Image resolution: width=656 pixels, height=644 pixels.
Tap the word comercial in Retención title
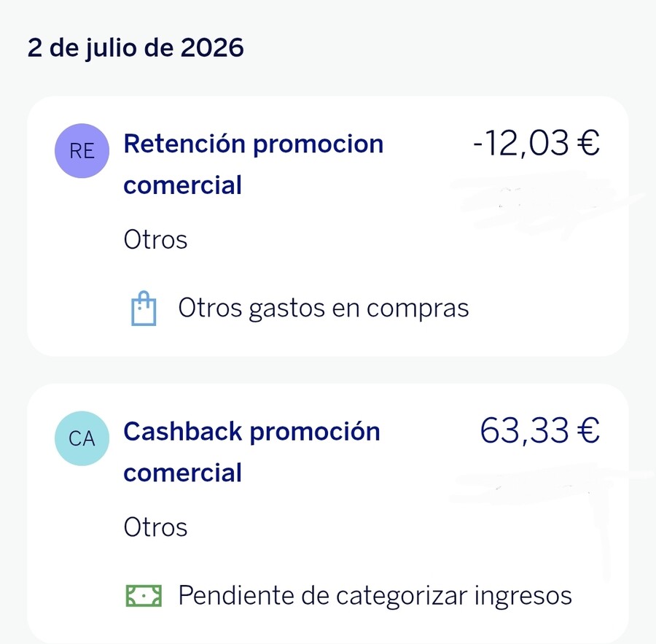coord(183,185)
